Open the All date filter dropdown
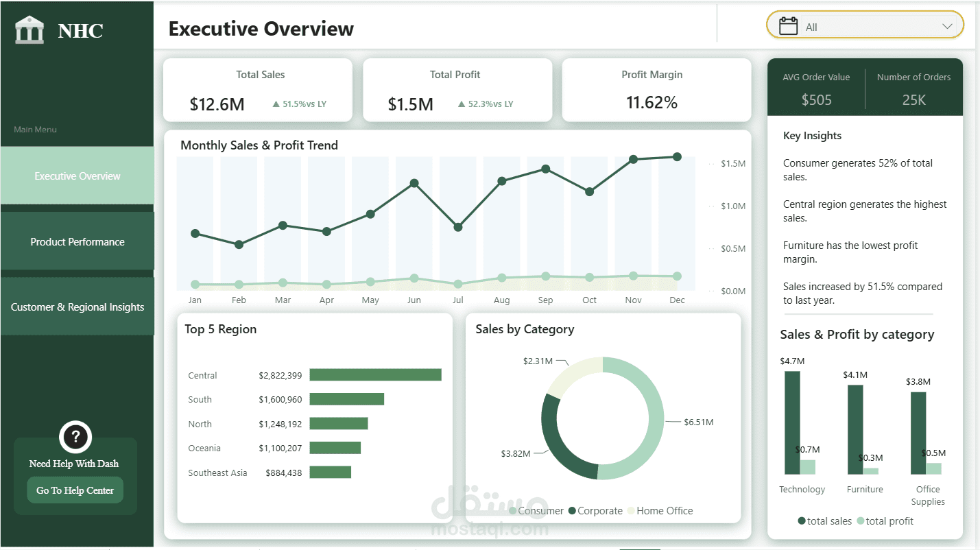Viewport: 980px width, 550px height. (x=865, y=26)
